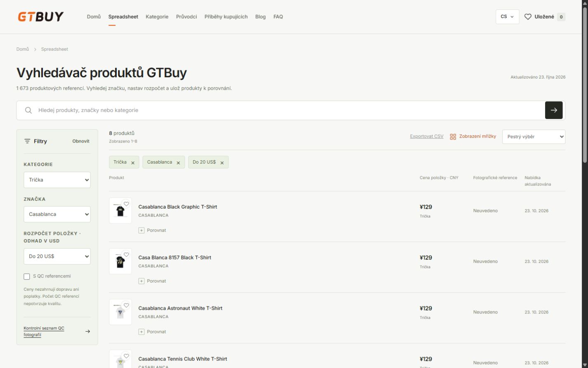This screenshot has width=588, height=368.
Task: Open saved items heart in header
Action: click(528, 17)
